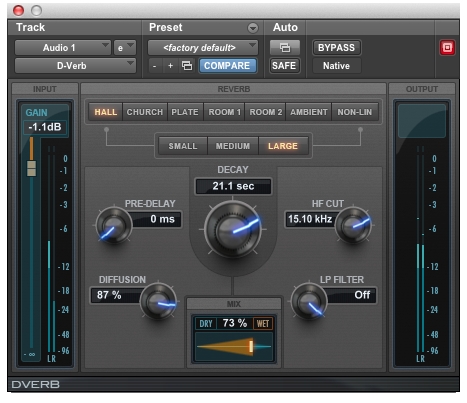Open the Audio 1 track selector dropdown

coord(62,48)
